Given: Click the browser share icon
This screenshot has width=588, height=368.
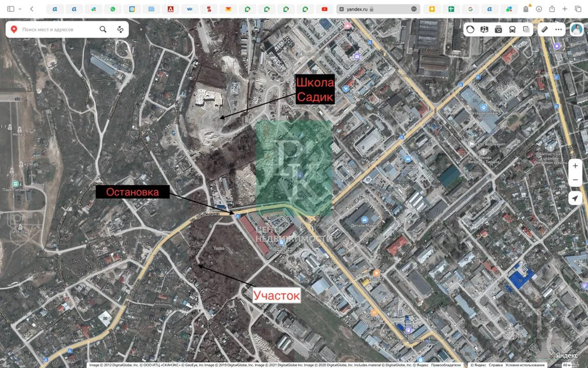Looking at the screenshot, I should tap(552, 9).
